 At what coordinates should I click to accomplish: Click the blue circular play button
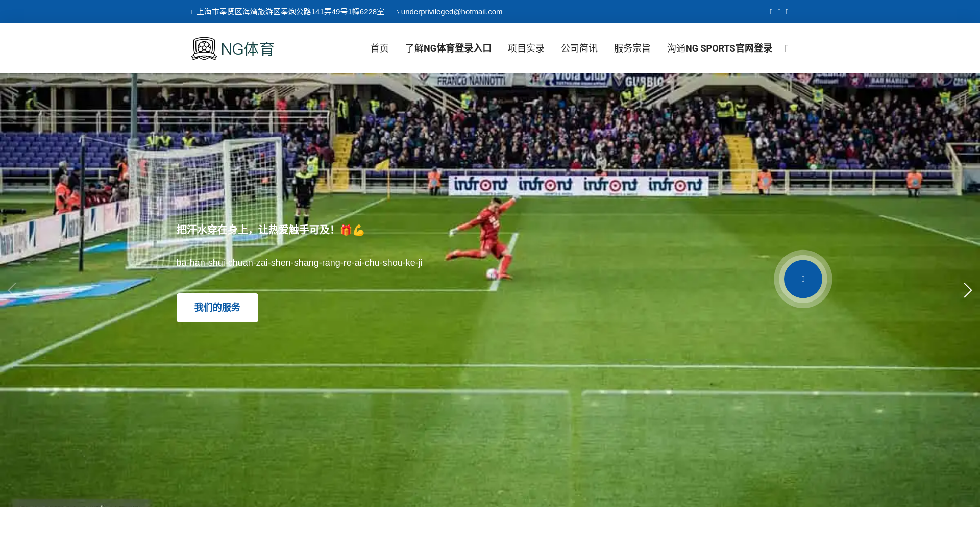coord(803,279)
